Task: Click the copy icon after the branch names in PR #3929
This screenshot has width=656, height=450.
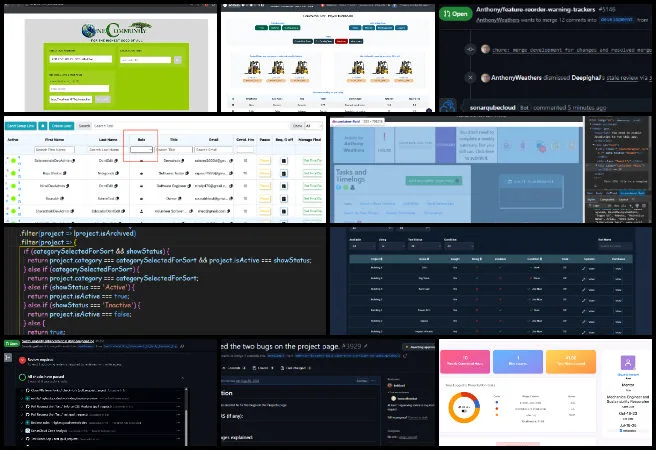Action: (405, 356)
